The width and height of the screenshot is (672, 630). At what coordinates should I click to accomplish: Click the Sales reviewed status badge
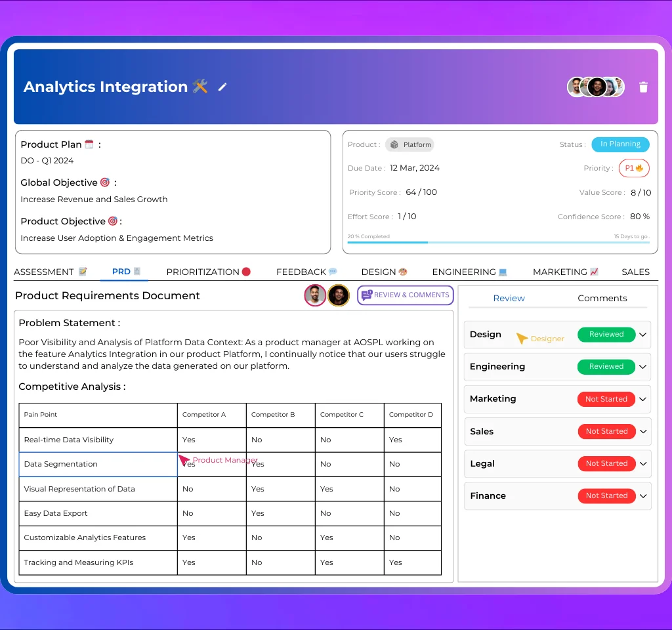(x=606, y=431)
